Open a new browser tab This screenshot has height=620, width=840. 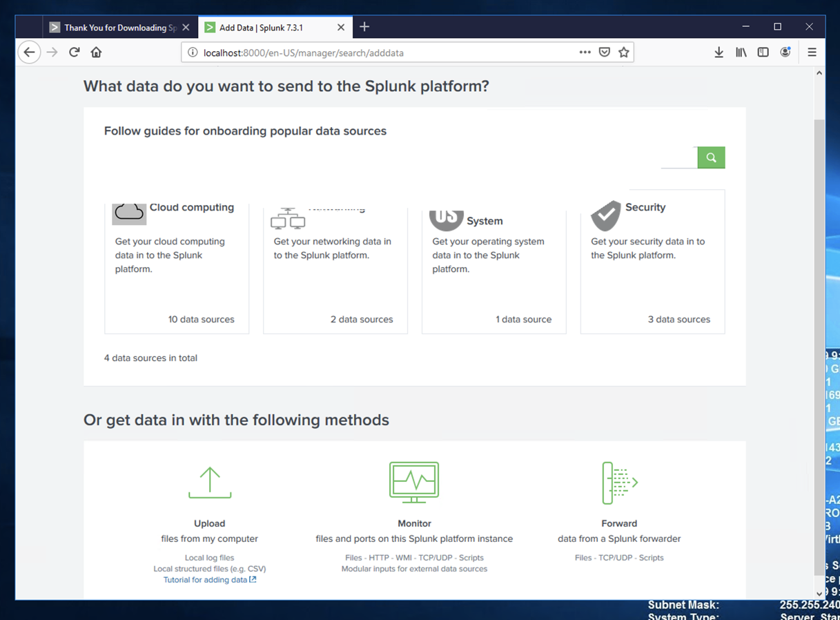(x=364, y=27)
